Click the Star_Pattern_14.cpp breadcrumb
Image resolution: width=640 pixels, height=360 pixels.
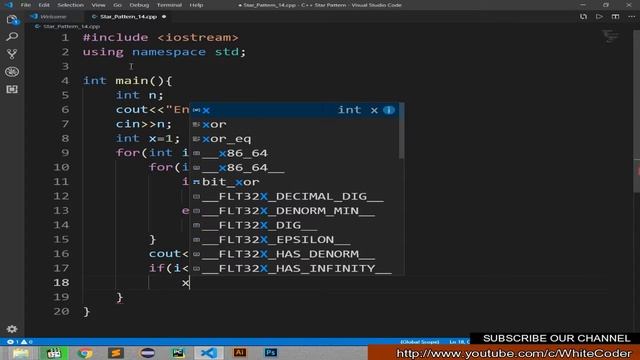71,26
